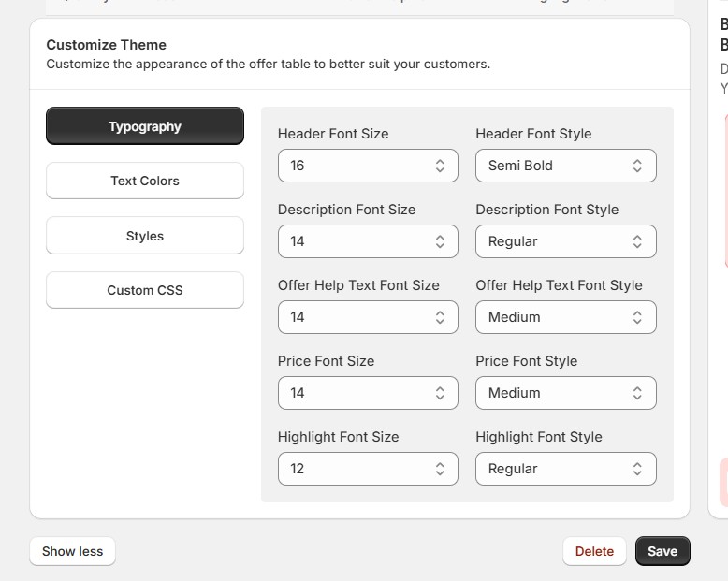
Task: Open the Styles tab
Action: tap(145, 236)
